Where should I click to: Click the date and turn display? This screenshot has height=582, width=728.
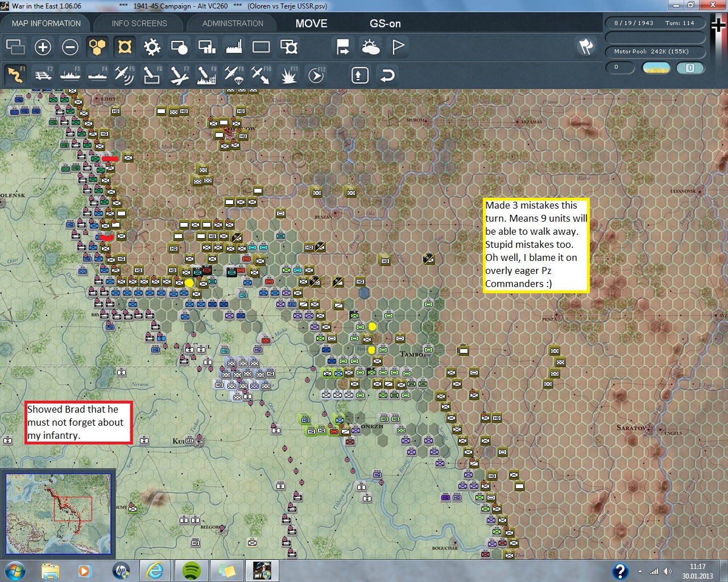[655, 23]
